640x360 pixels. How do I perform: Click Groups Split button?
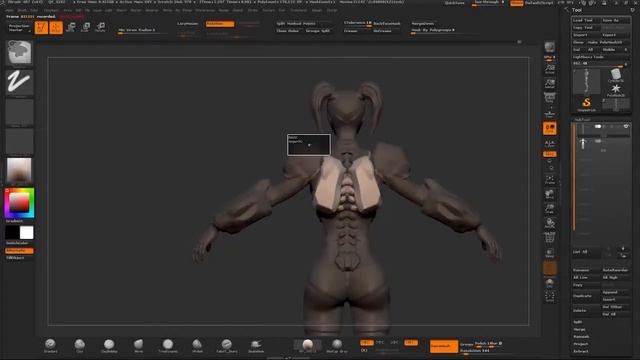(318, 31)
